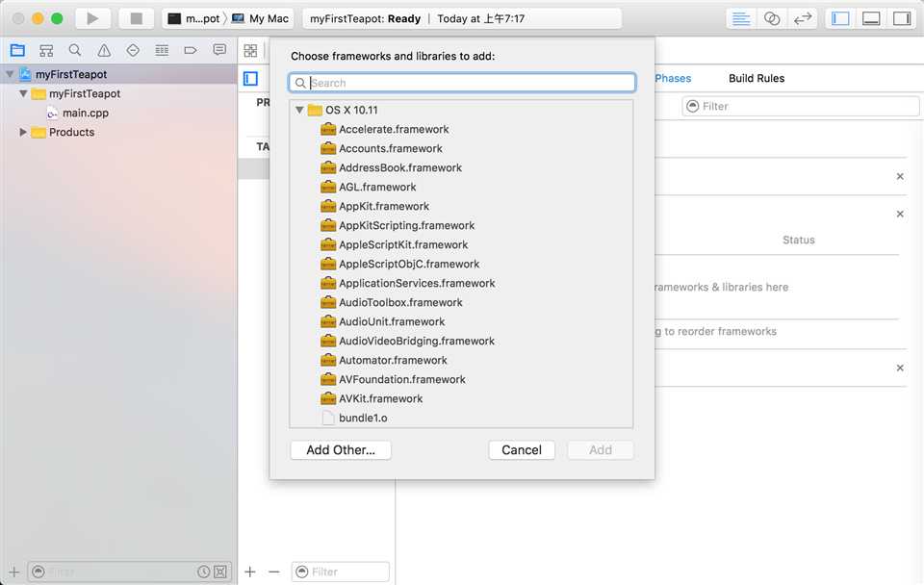Open the Debug navigator
This screenshot has width=924, height=585.
click(x=162, y=50)
